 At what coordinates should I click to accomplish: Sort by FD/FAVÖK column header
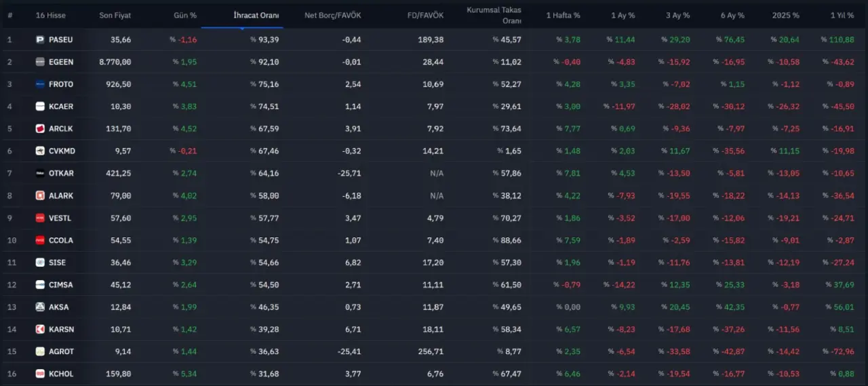[x=426, y=16]
